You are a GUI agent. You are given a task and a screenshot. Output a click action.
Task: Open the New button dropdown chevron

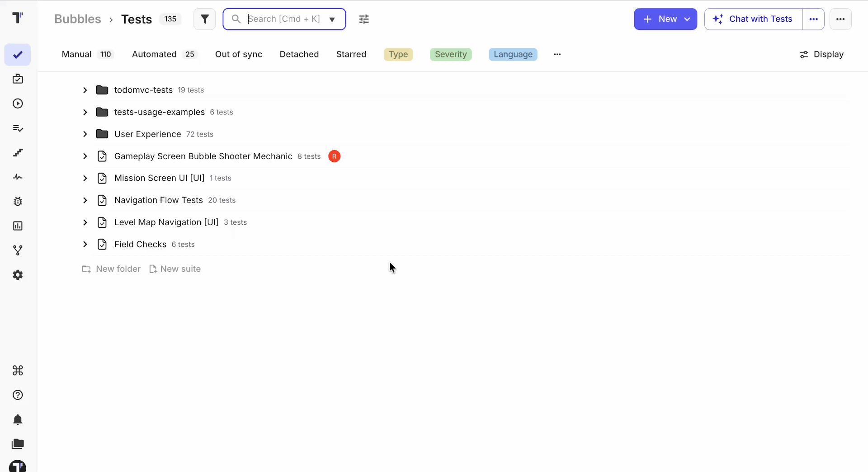pos(687,19)
